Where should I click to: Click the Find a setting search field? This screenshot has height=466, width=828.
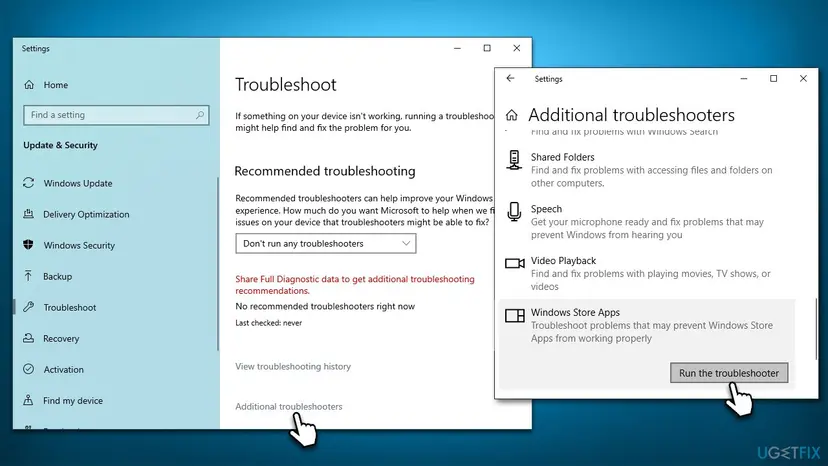[x=116, y=115]
